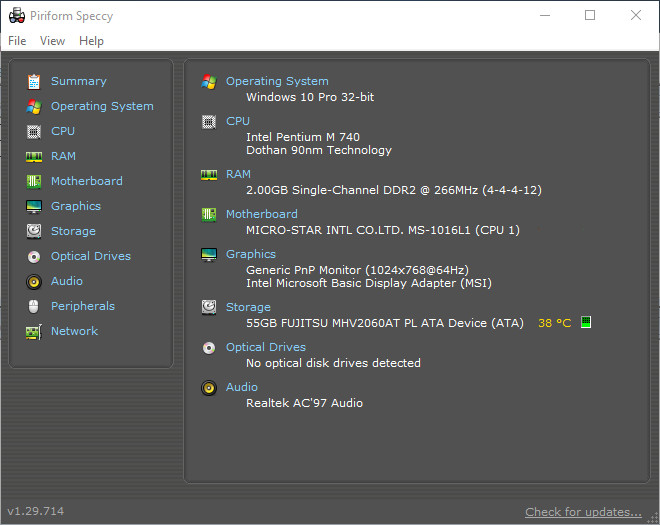
Task: Click the Motherboard heading link in summary
Action: tap(262, 214)
